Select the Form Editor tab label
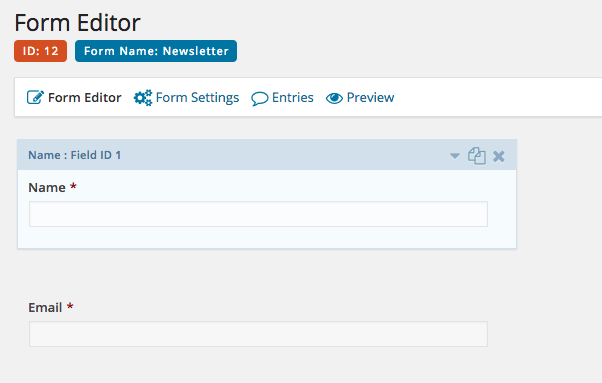 click(x=84, y=97)
